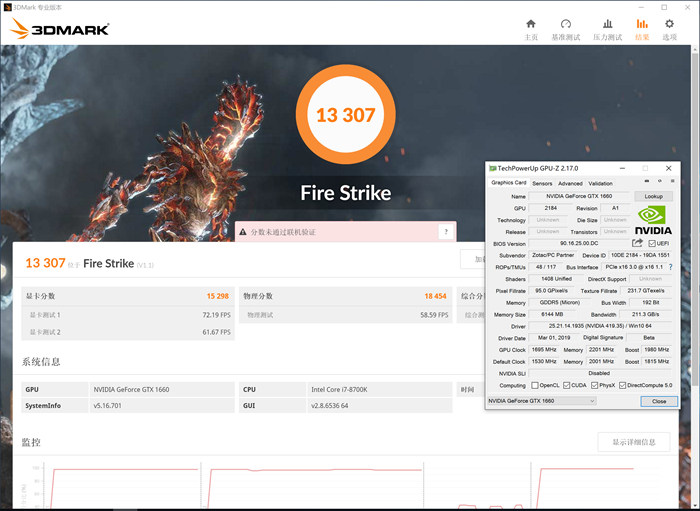Click the 3DMark title bar app icon
Viewport: 700px width, 511px height.
click(x=8, y=7)
